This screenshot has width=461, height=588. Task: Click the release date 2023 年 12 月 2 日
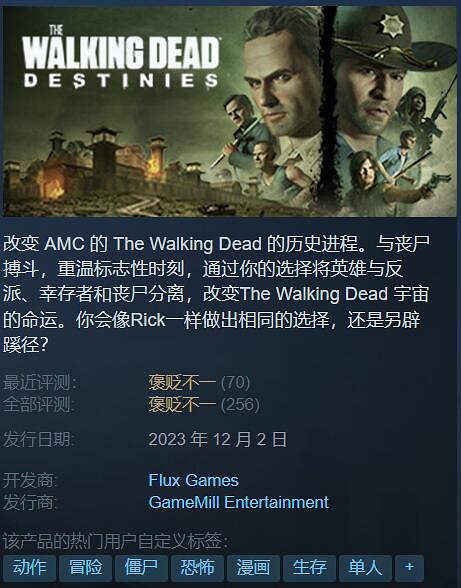tap(218, 440)
